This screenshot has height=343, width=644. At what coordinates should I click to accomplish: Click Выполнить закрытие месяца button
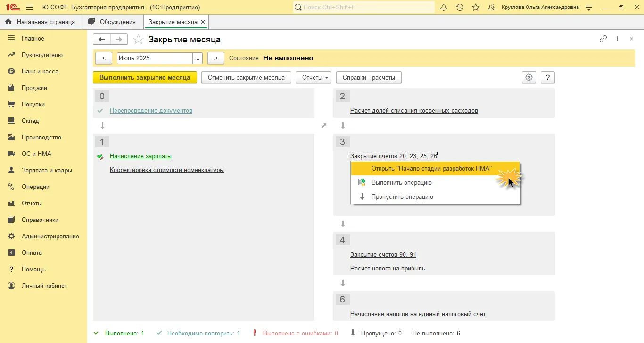pyautogui.click(x=145, y=78)
